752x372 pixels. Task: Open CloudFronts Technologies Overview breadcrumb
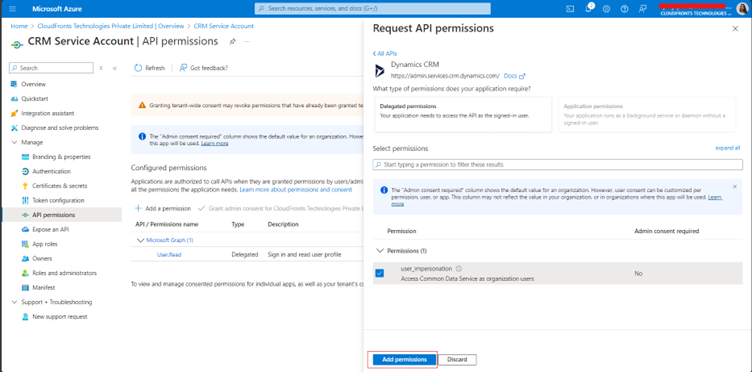pos(111,26)
